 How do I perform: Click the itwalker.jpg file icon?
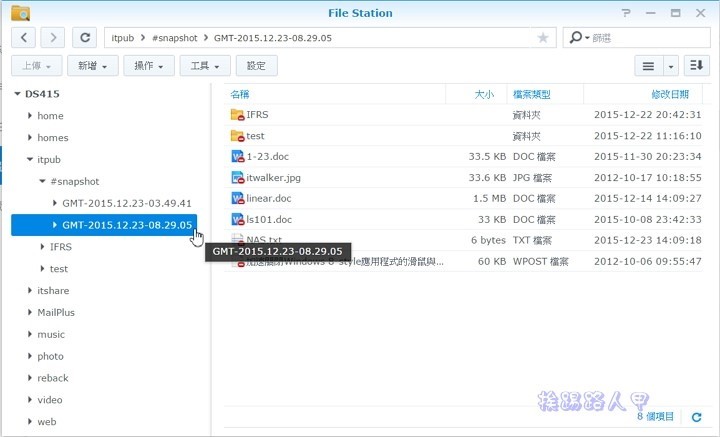[x=238, y=177]
